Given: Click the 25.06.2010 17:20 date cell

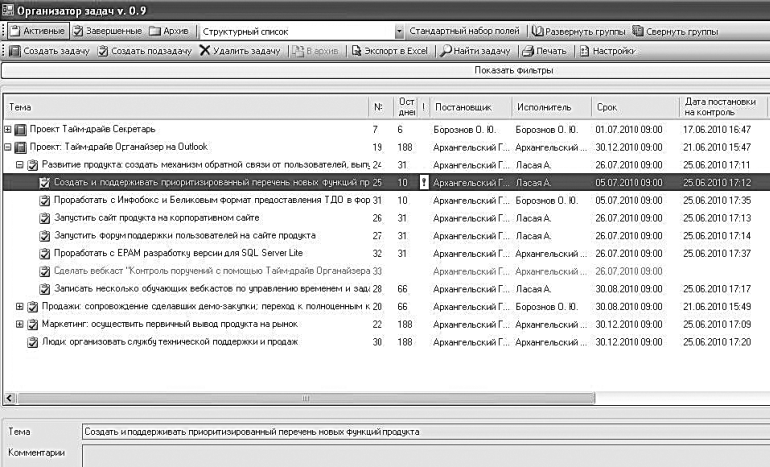Looking at the screenshot, I should [716, 342].
